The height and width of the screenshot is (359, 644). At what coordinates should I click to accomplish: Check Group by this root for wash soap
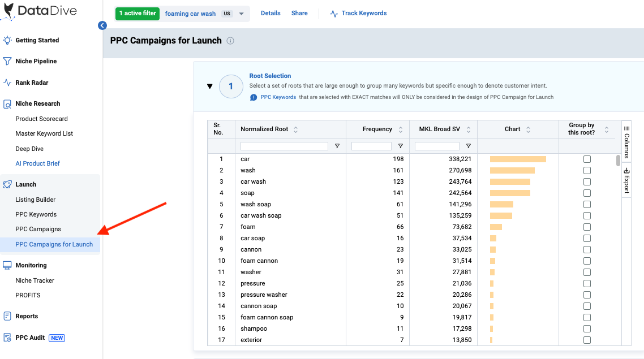click(587, 204)
